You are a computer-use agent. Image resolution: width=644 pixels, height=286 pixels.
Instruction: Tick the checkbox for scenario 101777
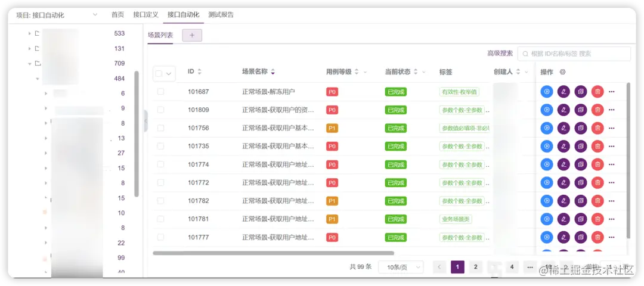[x=160, y=237]
